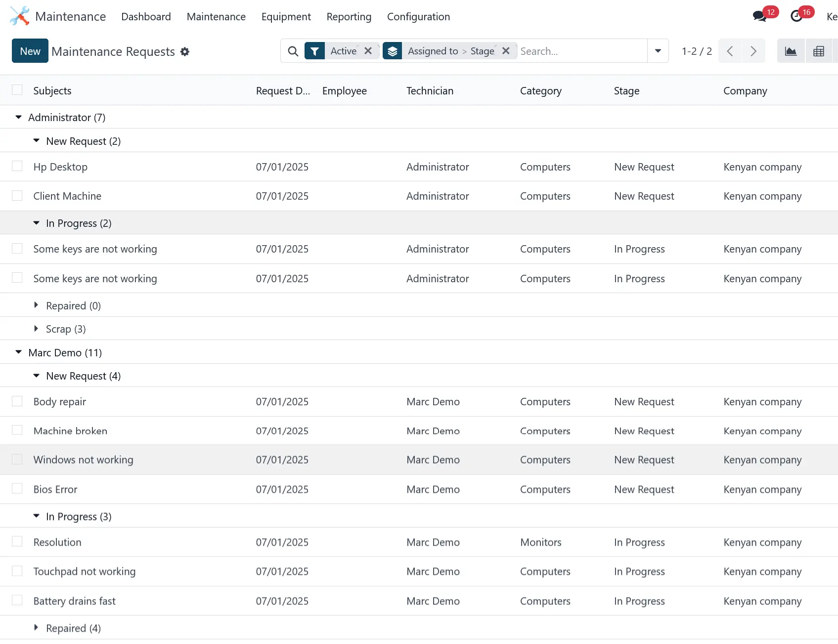The height and width of the screenshot is (644, 838).
Task: Switch to graph view icon
Action: [791, 51]
